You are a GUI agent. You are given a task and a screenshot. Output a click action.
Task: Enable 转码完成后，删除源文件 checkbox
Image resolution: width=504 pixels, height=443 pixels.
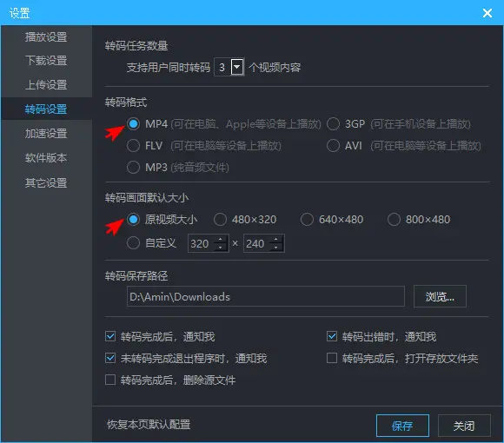[110, 380]
